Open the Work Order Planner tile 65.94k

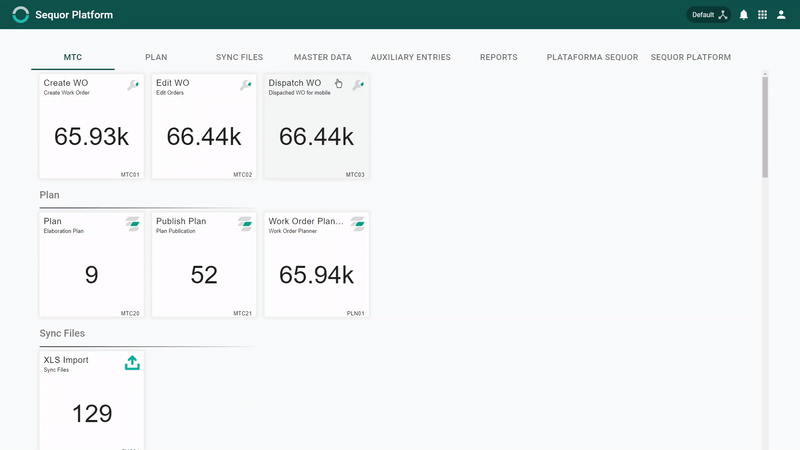point(316,265)
